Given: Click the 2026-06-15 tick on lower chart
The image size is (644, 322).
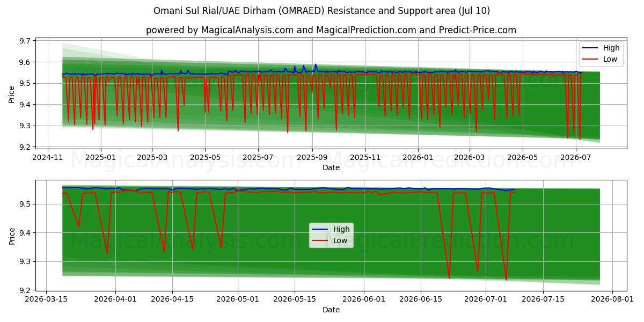Looking at the screenshot, I should [x=422, y=299].
